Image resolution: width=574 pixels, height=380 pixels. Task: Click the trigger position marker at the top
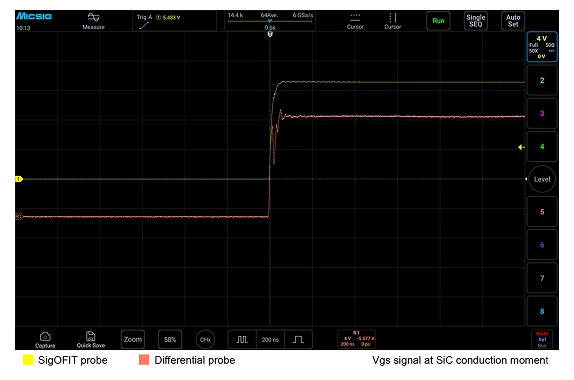pyautogui.click(x=270, y=34)
